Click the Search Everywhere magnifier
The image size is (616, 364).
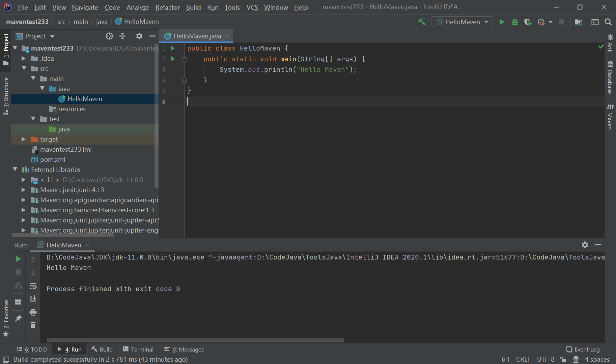click(608, 22)
